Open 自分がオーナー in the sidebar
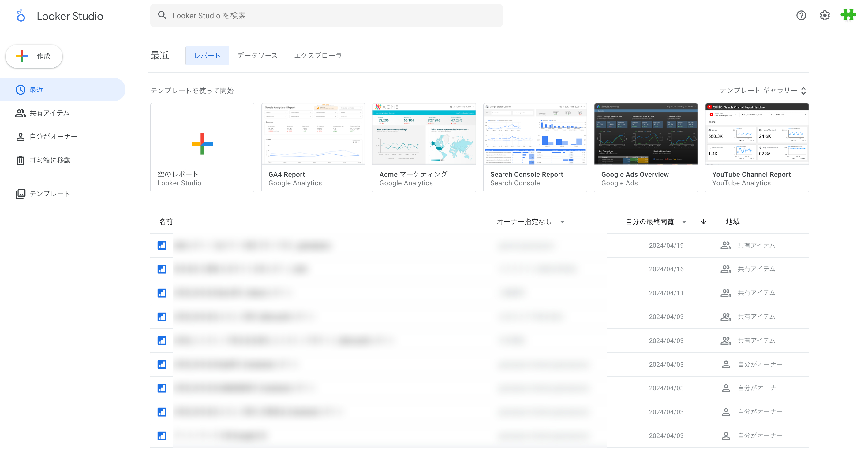The height and width of the screenshot is (449, 868). pyautogui.click(x=63, y=137)
